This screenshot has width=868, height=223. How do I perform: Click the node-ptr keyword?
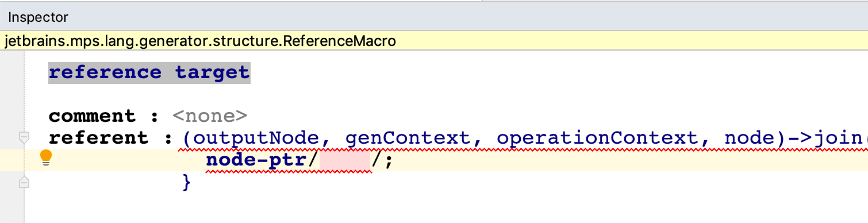pos(257,160)
